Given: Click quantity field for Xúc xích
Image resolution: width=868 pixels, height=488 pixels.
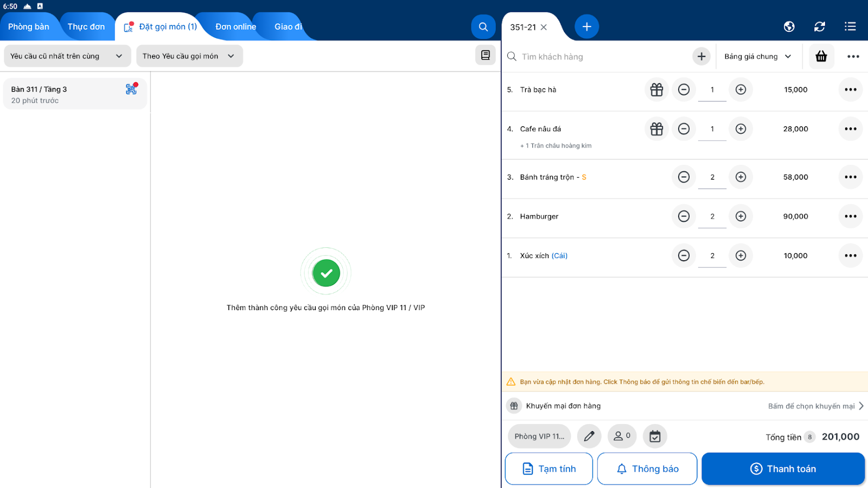Looking at the screenshot, I should click(x=712, y=256).
